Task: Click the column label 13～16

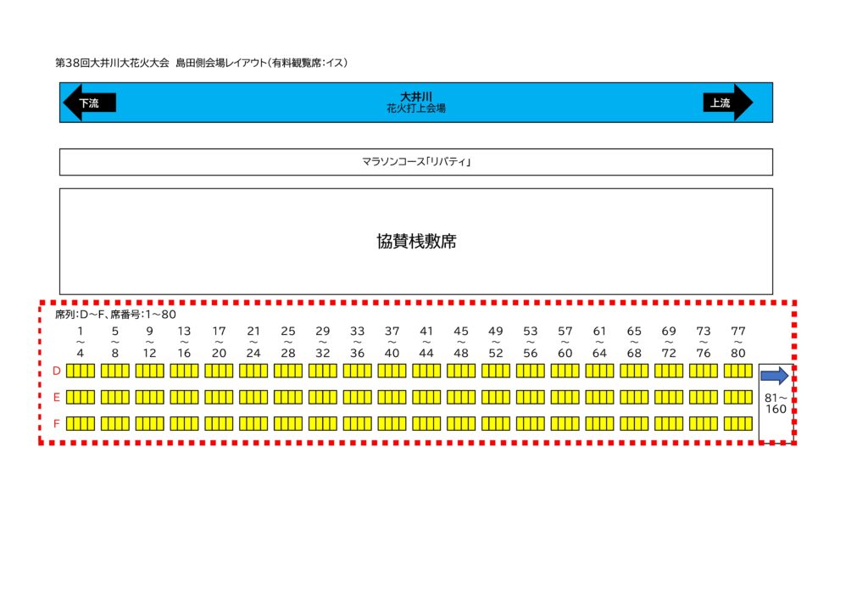Action: [x=184, y=342]
